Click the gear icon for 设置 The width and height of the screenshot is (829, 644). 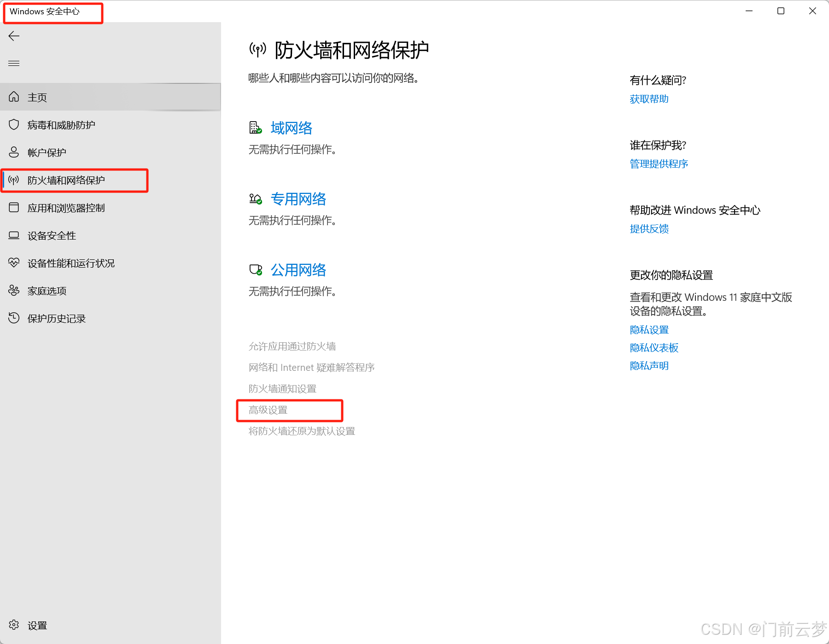click(14, 625)
